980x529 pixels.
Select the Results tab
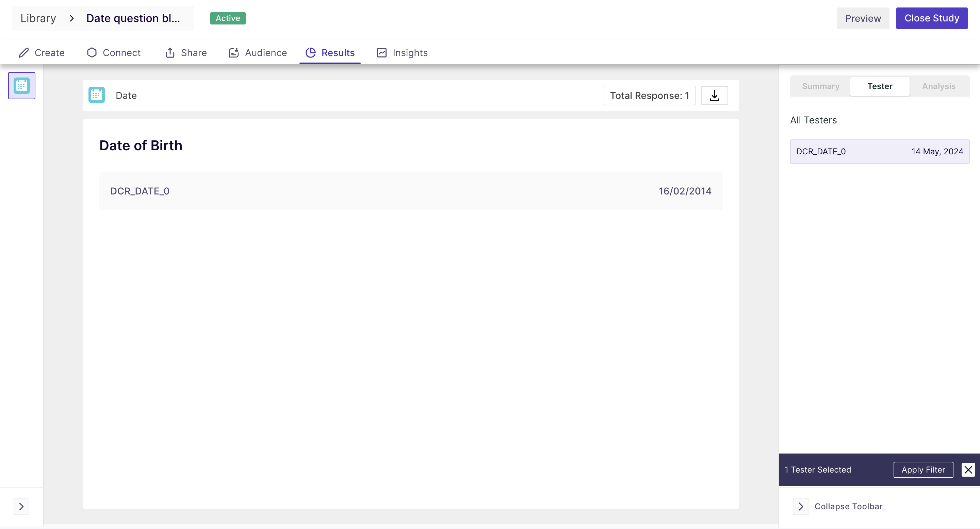(x=330, y=52)
